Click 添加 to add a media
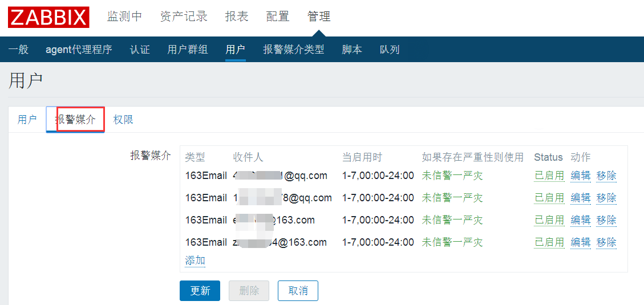This screenshot has width=644, height=305. (x=195, y=261)
